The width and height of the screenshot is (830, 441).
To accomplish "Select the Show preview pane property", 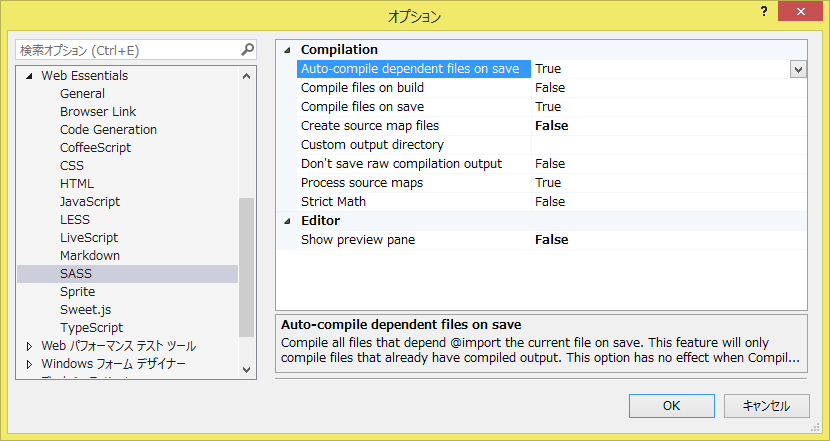I will (x=358, y=240).
